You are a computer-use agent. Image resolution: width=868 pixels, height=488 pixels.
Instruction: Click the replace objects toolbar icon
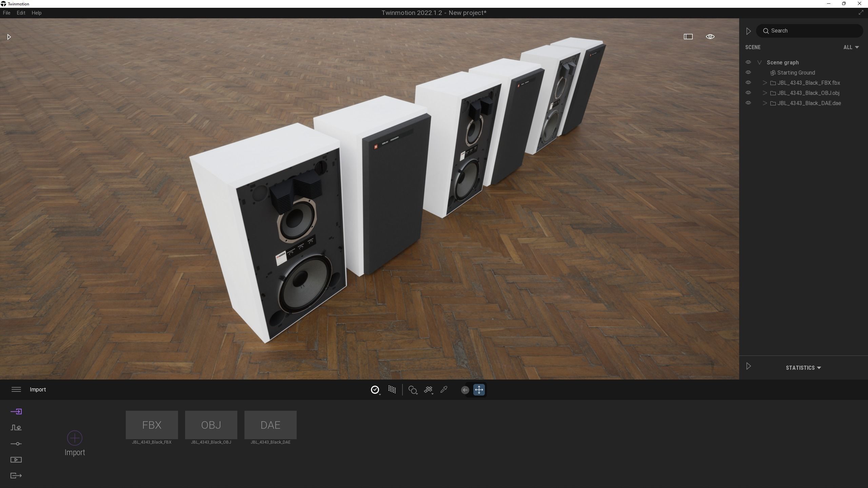point(413,390)
